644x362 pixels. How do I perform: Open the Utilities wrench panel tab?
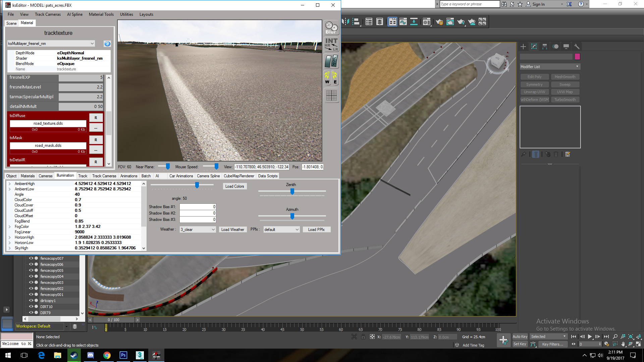577,47
